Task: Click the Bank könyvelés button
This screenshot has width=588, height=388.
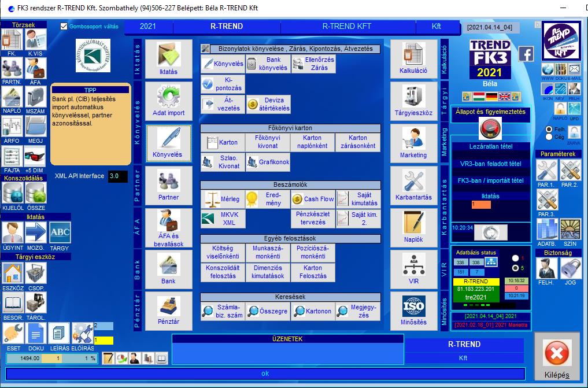Action: point(268,64)
